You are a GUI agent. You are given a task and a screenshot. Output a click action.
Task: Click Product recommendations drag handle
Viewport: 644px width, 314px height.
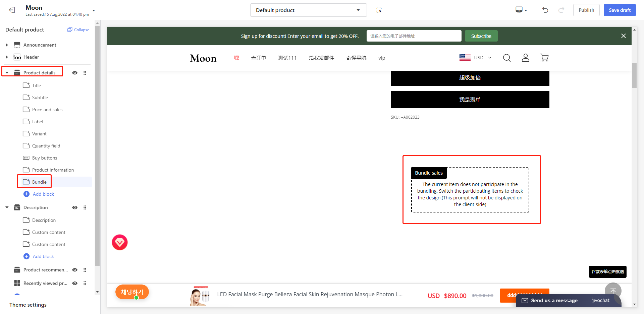[85, 270]
